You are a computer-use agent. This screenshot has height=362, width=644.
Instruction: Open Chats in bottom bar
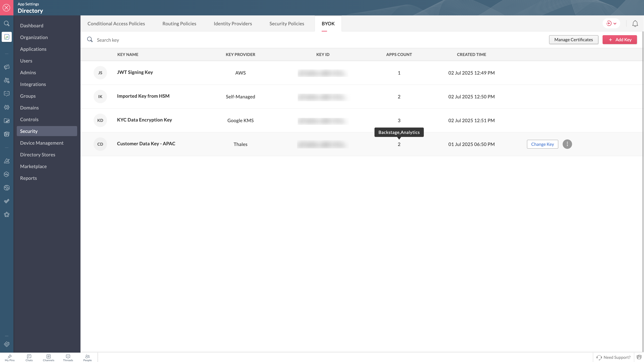(29, 357)
